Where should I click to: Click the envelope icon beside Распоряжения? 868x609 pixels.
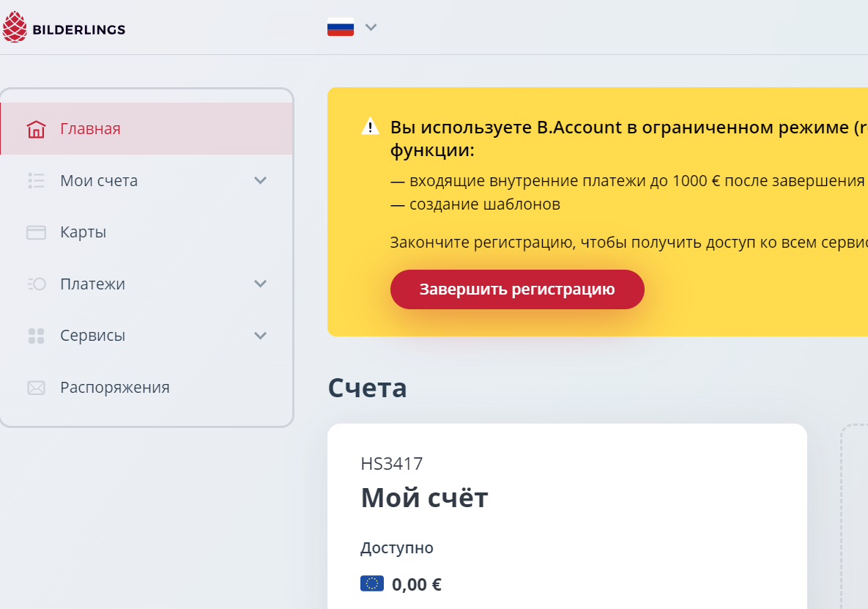(x=37, y=387)
